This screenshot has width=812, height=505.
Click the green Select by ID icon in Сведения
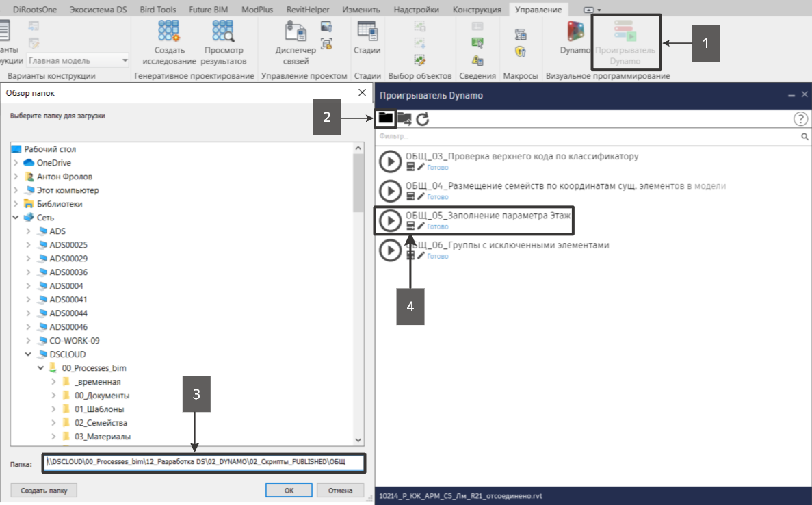pyautogui.click(x=477, y=43)
